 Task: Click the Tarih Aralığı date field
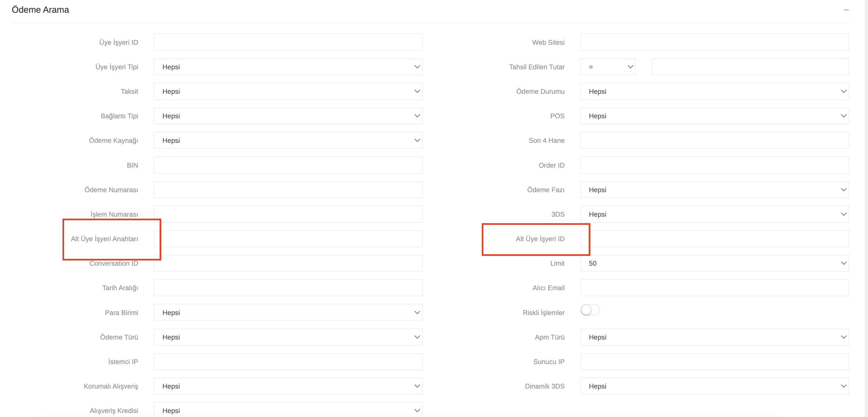[288, 288]
